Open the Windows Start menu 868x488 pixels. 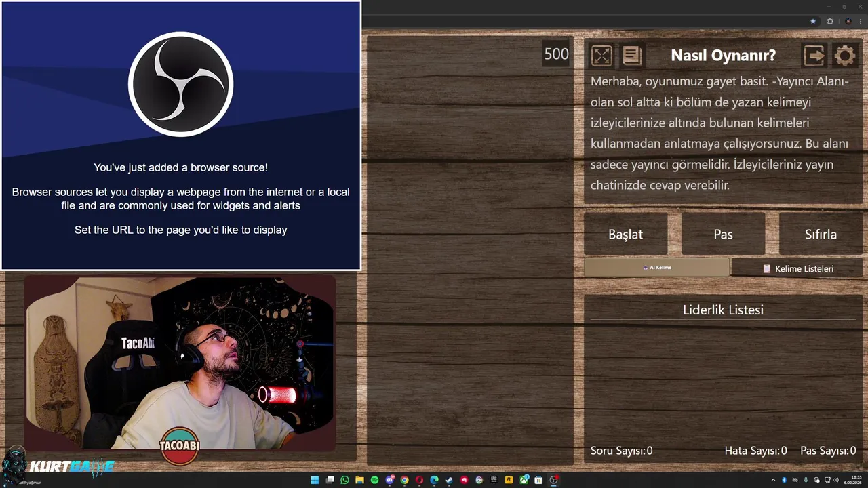coord(315,480)
